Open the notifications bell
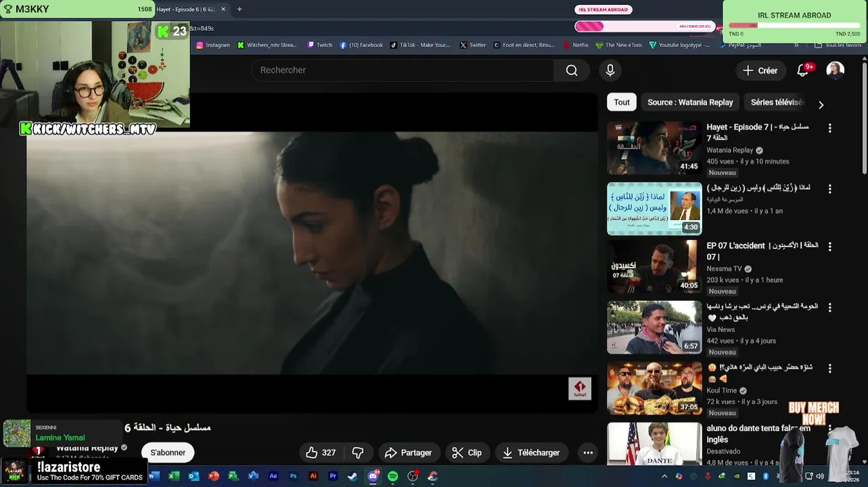Screen dimensions: 868x487 click(803, 70)
